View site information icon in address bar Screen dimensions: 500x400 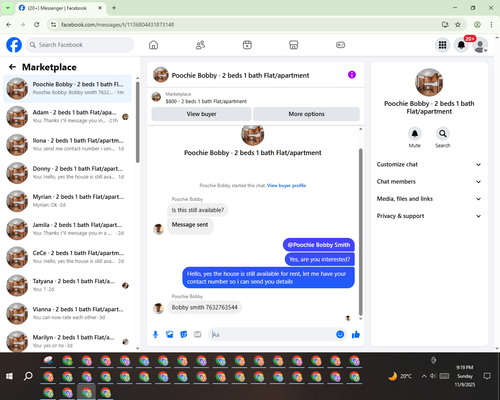click(x=53, y=25)
